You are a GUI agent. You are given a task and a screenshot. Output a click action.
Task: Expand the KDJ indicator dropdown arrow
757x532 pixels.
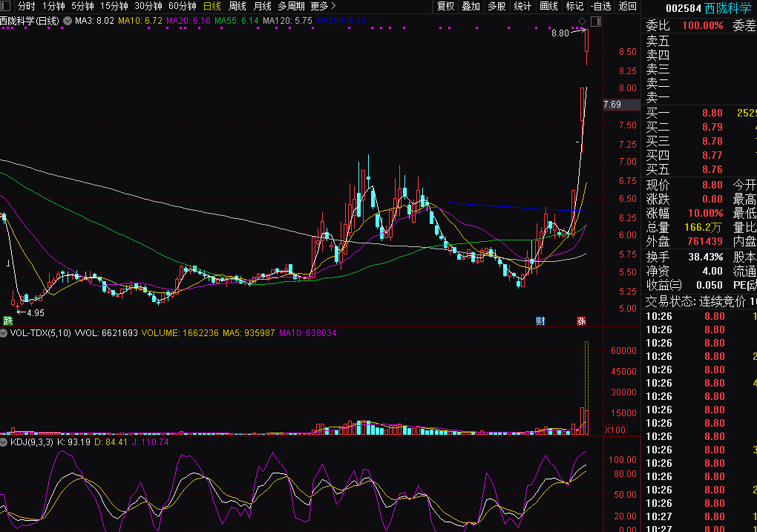[x=4, y=441]
